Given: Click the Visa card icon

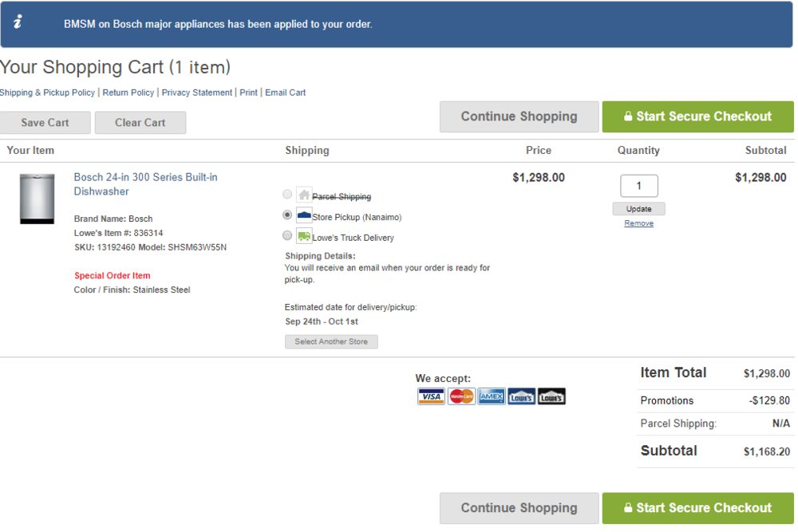Looking at the screenshot, I should click(x=431, y=396).
